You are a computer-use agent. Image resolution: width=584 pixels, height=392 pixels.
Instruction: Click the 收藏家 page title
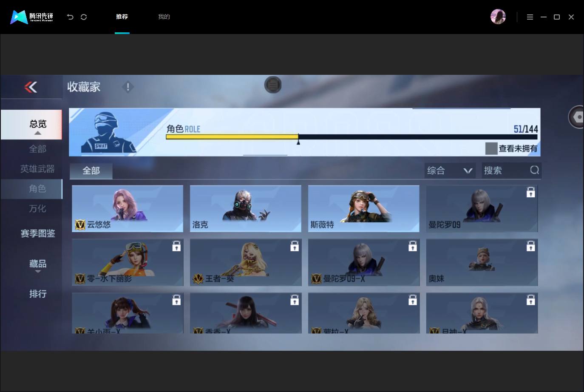click(84, 87)
